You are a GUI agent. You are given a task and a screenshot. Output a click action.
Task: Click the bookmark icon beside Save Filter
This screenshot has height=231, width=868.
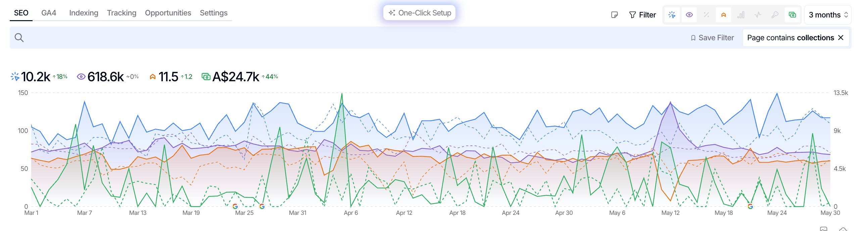coord(693,38)
